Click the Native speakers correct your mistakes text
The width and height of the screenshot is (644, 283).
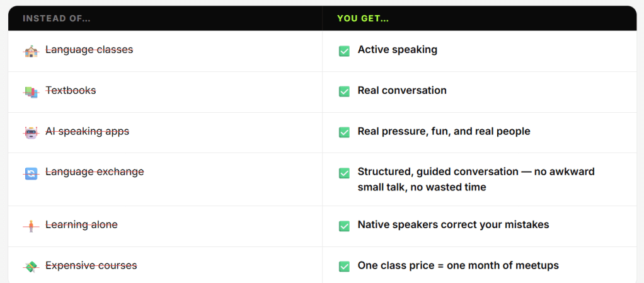tap(453, 224)
